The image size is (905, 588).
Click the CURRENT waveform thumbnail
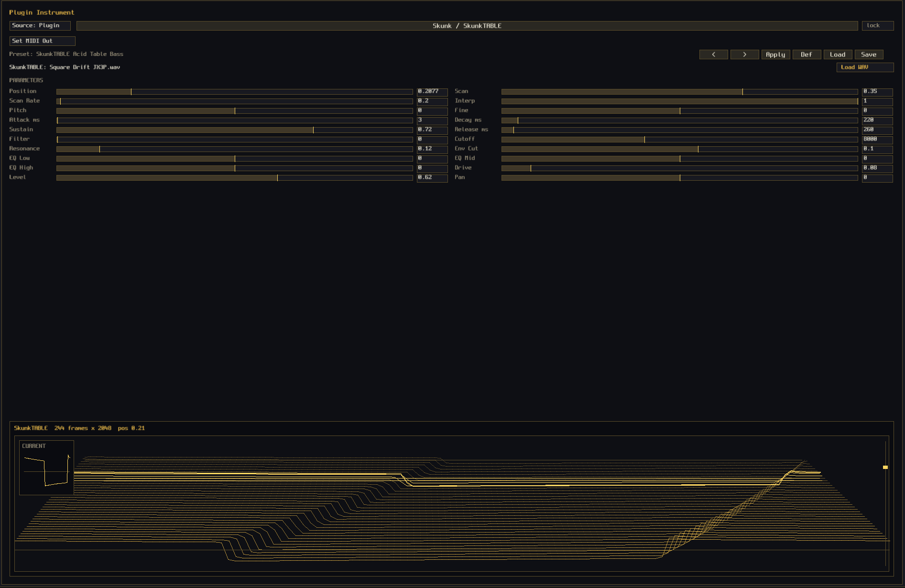46,468
